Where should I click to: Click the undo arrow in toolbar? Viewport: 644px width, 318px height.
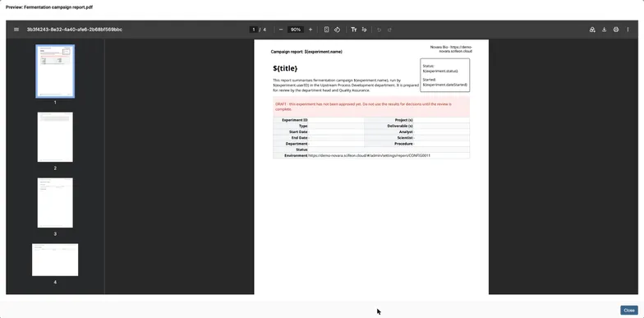point(379,30)
